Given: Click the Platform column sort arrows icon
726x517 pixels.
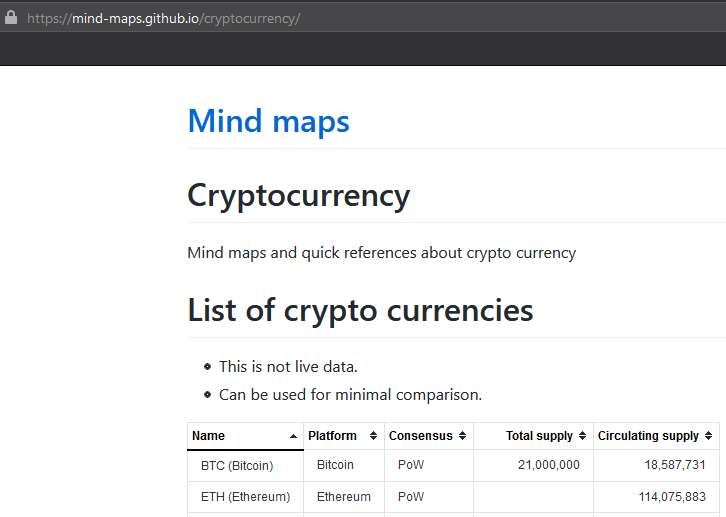Looking at the screenshot, I should (373, 436).
